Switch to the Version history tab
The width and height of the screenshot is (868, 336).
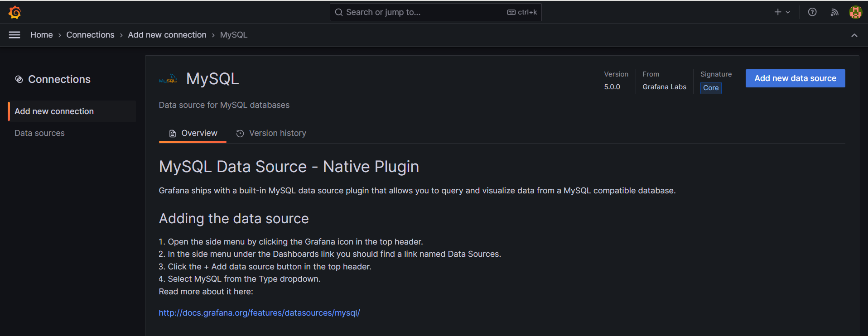click(271, 133)
